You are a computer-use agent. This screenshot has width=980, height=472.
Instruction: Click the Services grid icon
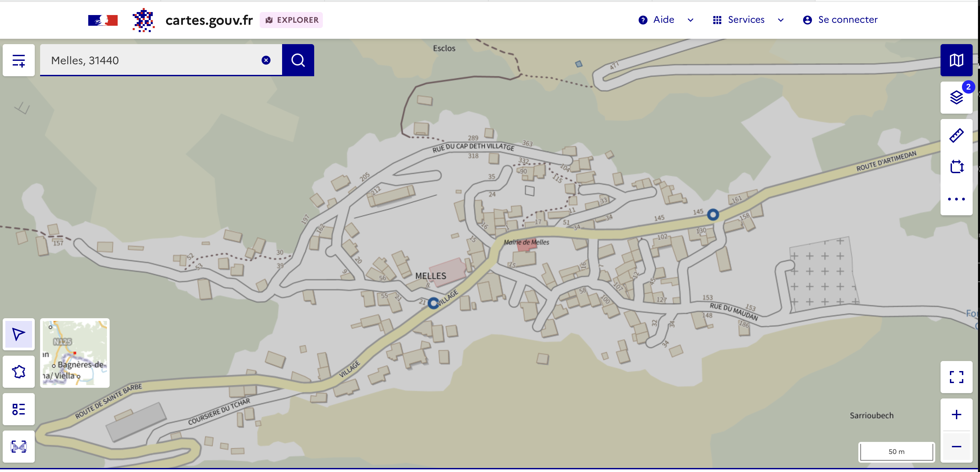click(717, 20)
